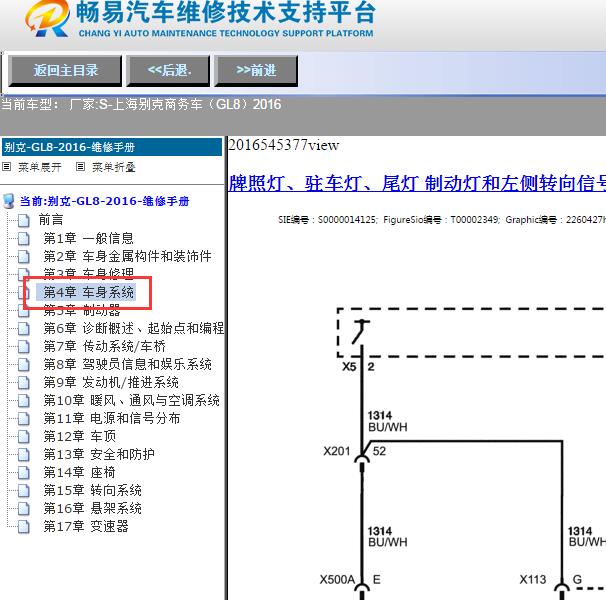Click the 返回主目录 button

(65, 71)
